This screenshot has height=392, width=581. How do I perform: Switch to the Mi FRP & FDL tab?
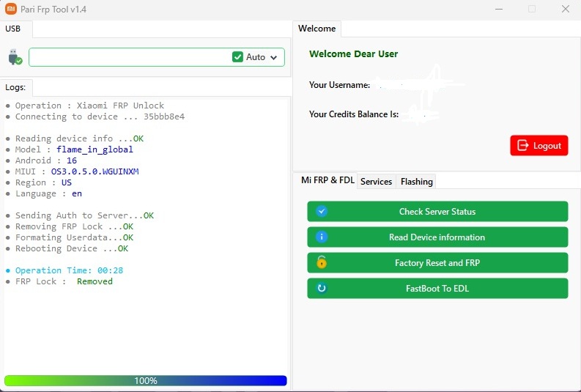[x=327, y=180]
